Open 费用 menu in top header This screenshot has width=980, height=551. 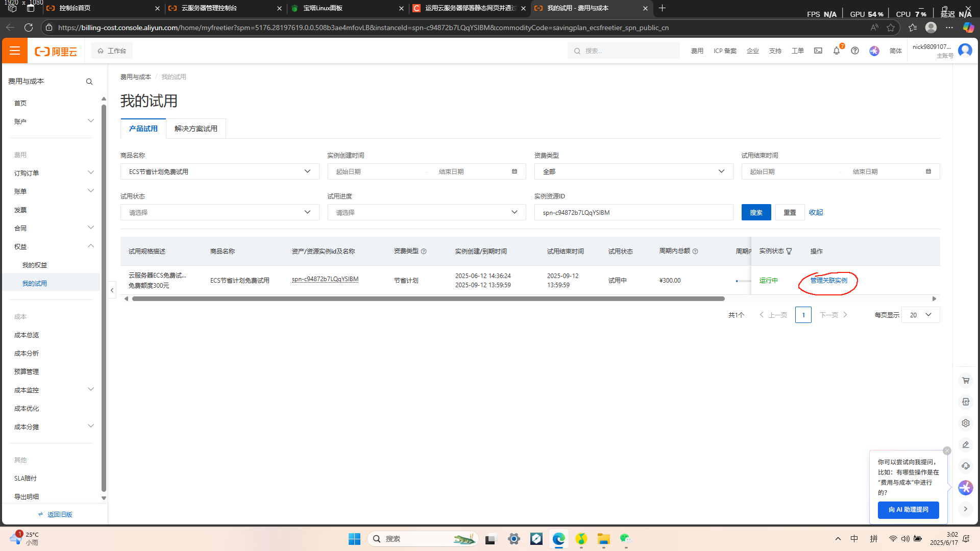(697, 51)
